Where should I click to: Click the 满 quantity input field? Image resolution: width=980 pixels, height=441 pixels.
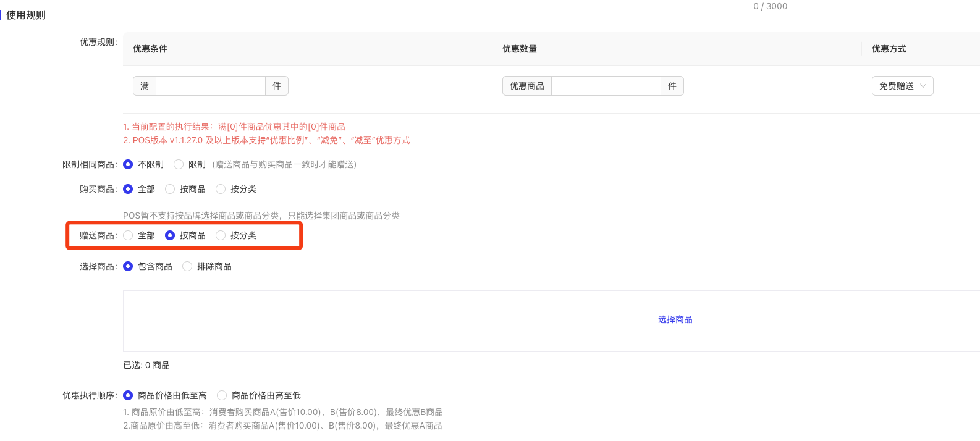210,86
